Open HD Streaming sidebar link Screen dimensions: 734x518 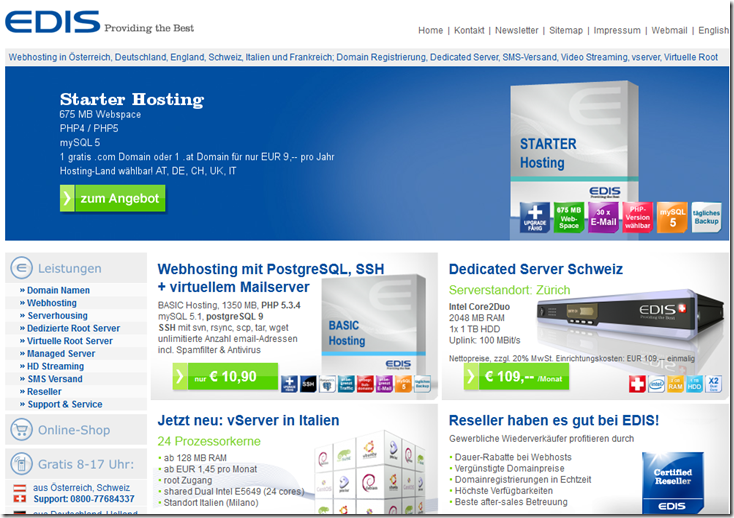(55, 366)
